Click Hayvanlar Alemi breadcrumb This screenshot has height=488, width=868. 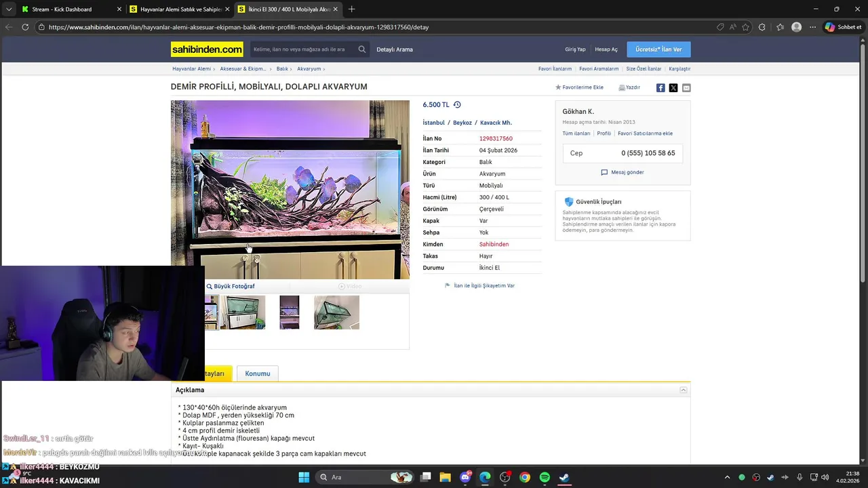click(191, 69)
